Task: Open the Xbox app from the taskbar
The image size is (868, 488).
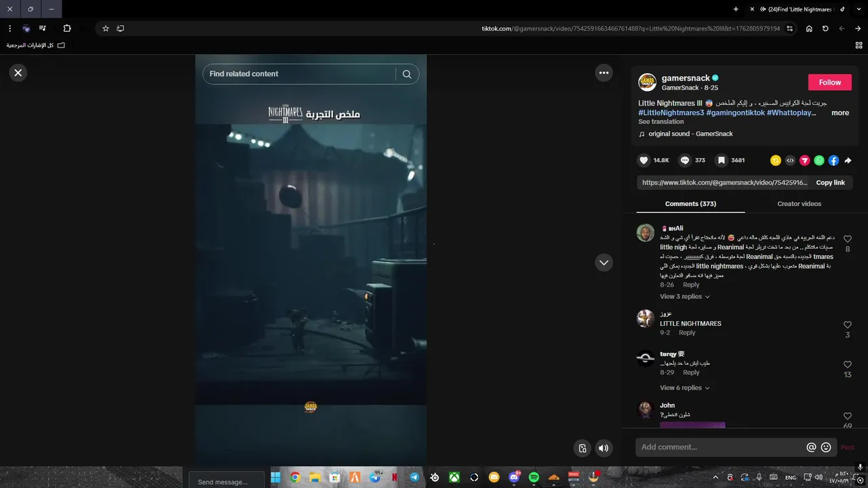Action: [x=454, y=478]
